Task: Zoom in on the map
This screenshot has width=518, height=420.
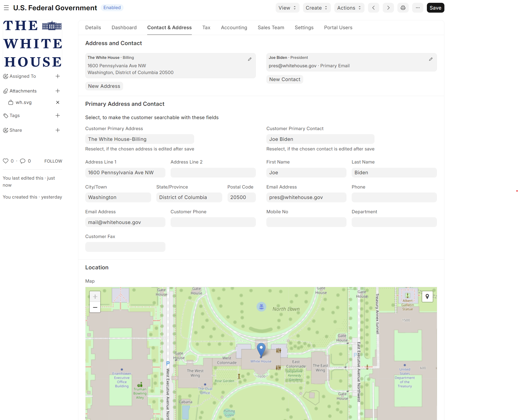Action: pyautogui.click(x=95, y=296)
